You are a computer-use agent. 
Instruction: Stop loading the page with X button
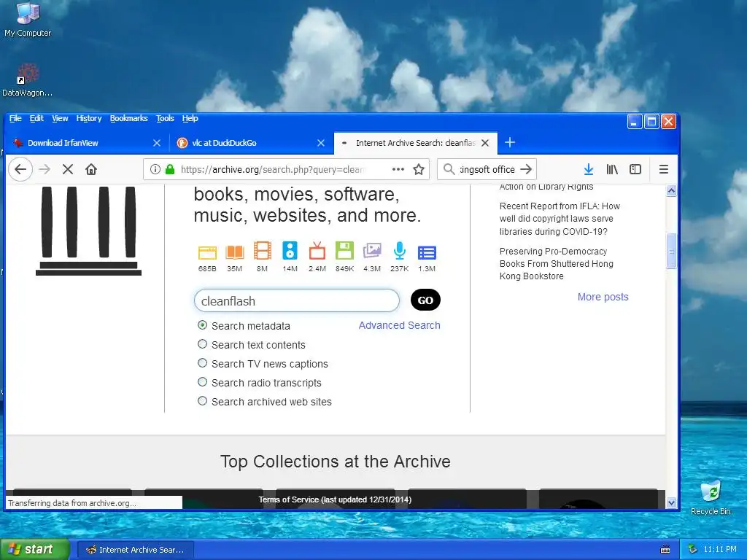pyautogui.click(x=68, y=169)
